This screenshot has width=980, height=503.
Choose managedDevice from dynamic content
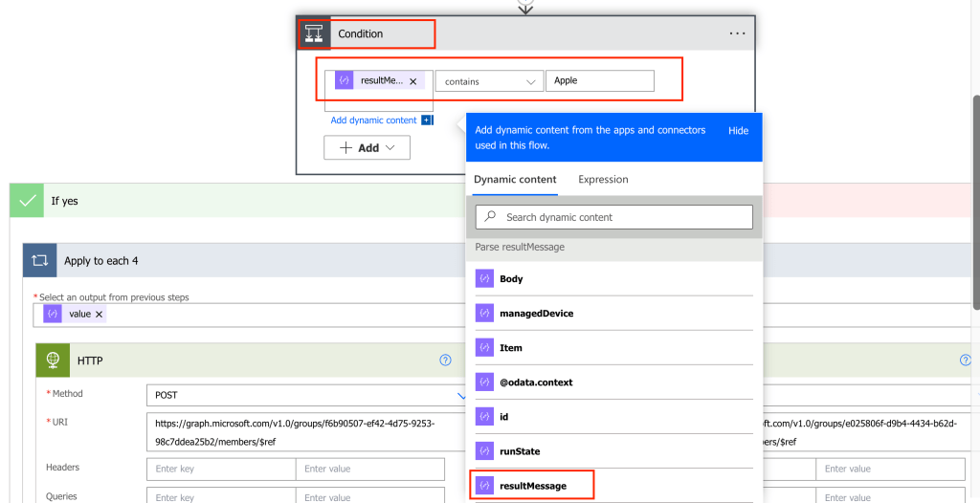[536, 314]
